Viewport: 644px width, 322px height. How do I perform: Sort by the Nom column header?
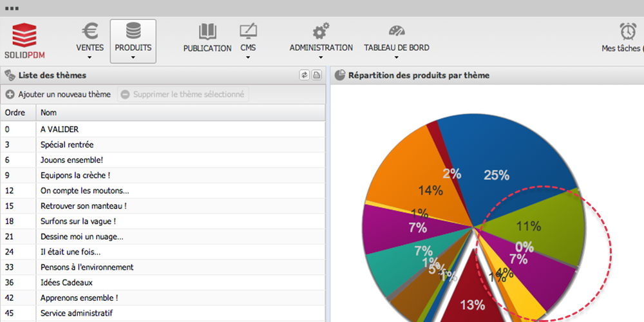coord(181,112)
